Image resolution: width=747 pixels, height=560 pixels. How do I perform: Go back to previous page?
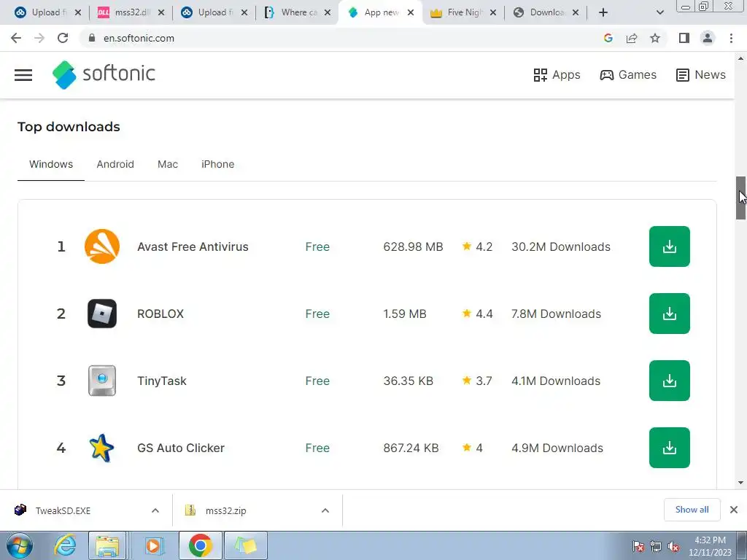click(16, 38)
